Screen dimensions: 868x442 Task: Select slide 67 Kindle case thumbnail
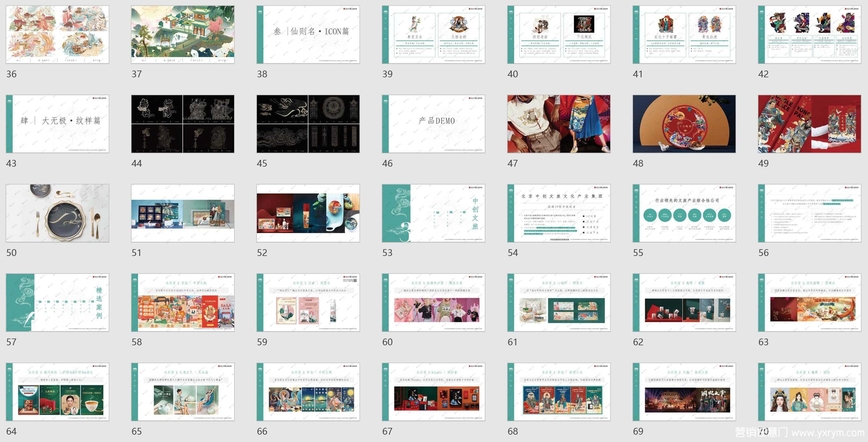click(434, 392)
